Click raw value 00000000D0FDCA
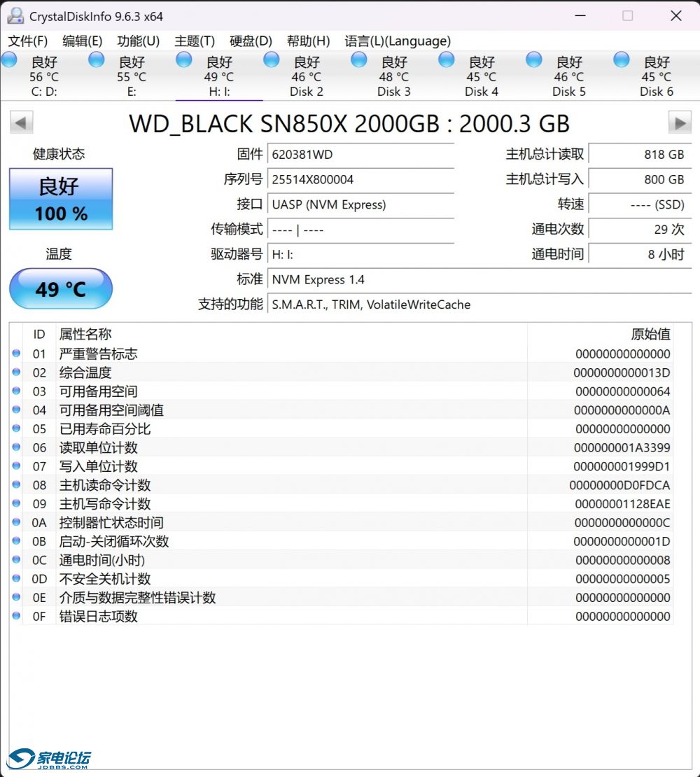 tap(619, 485)
